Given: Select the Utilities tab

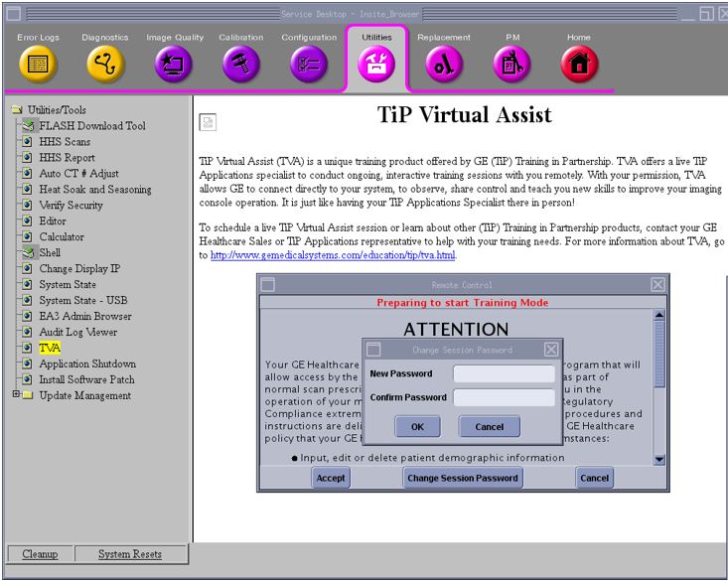Looking at the screenshot, I should click(377, 60).
